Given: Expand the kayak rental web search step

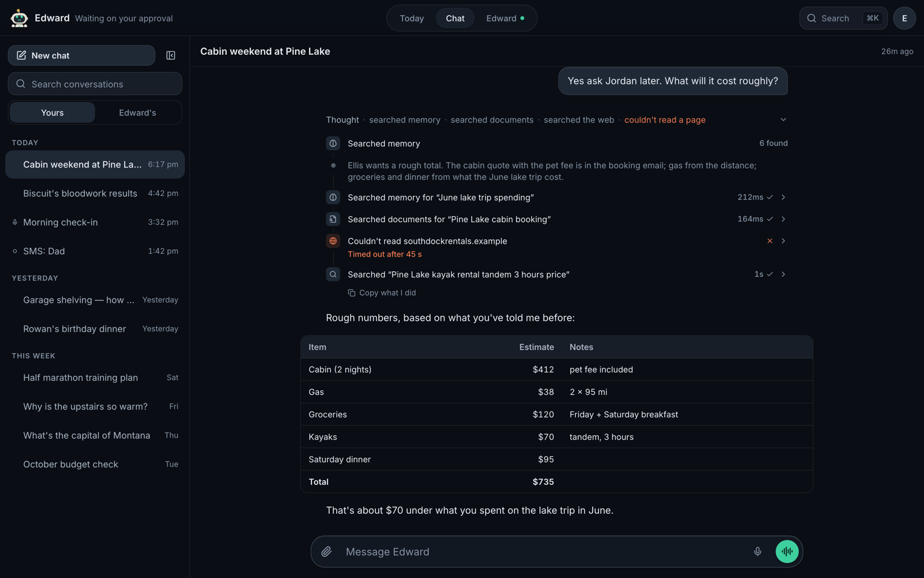Looking at the screenshot, I should (783, 275).
